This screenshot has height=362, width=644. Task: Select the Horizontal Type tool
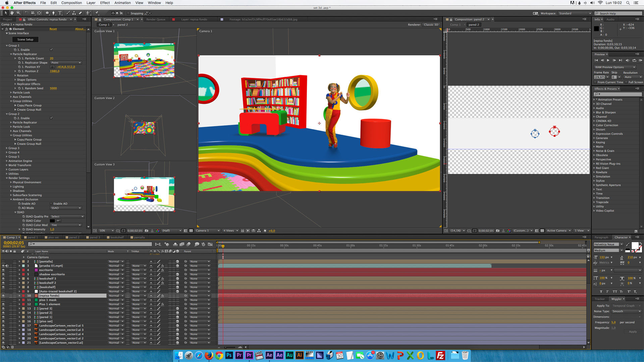(x=60, y=13)
